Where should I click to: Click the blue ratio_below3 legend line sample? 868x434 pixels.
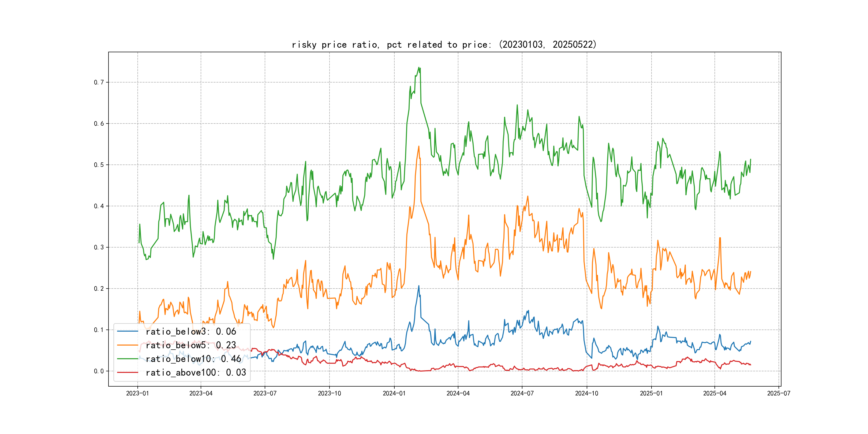pos(127,332)
